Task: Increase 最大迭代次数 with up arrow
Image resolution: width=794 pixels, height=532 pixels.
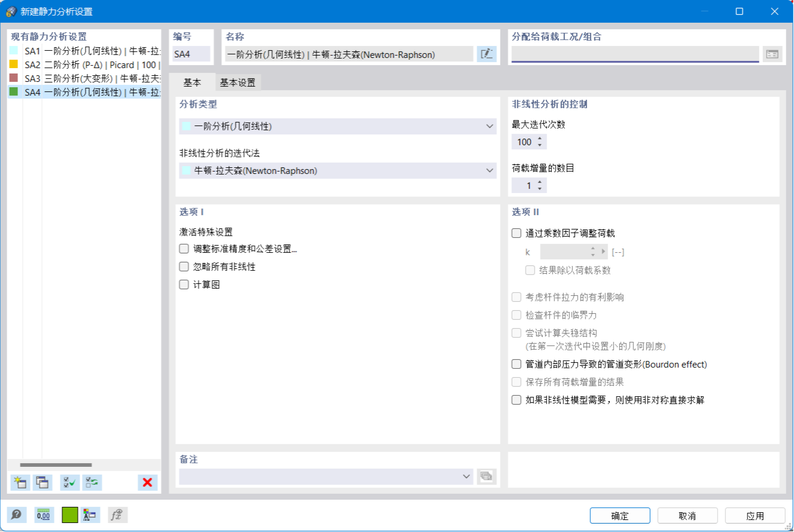Action: [540, 139]
